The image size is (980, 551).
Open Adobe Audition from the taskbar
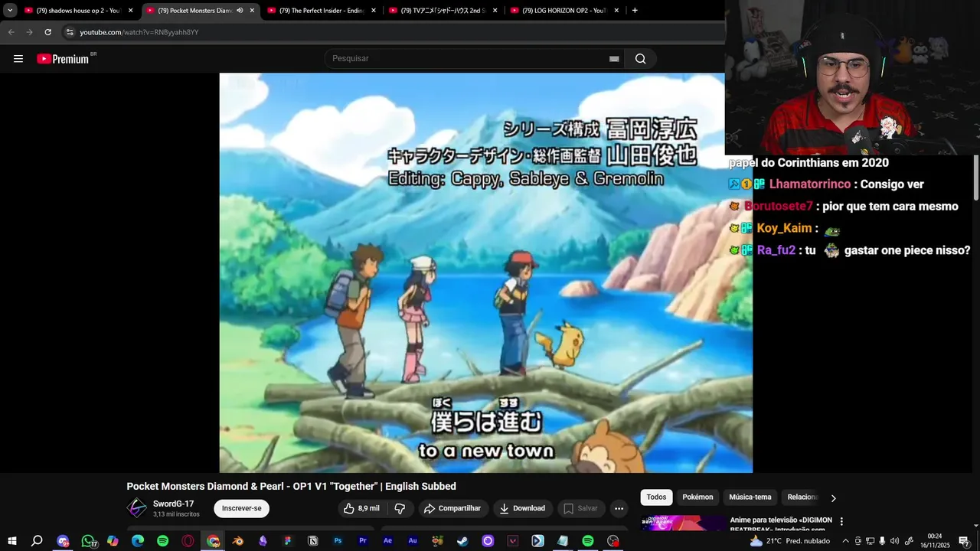click(x=413, y=541)
